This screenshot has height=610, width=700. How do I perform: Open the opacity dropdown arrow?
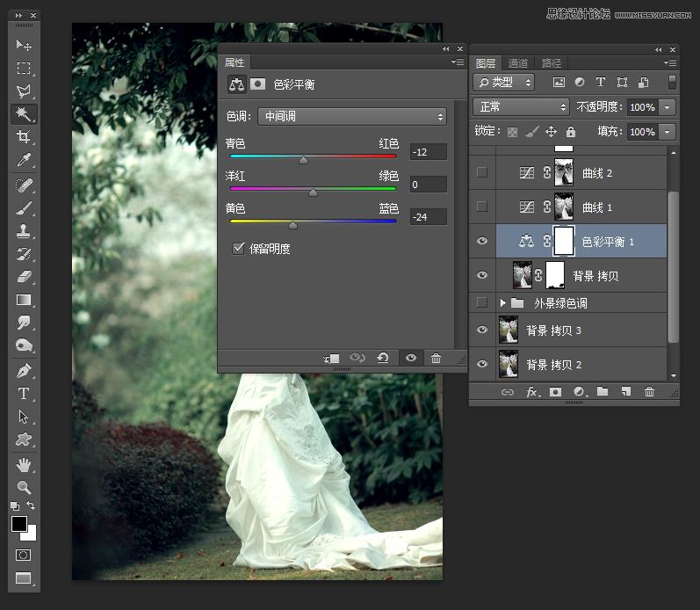668,107
